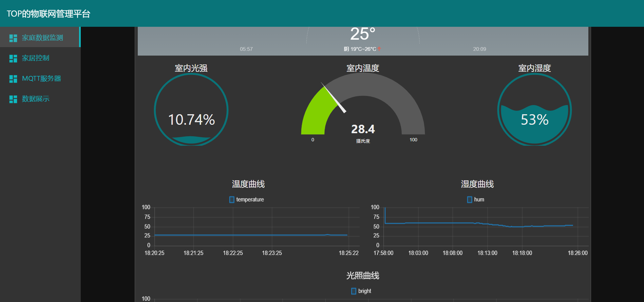Image resolution: width=644 pixels, height=302 pixels.
Task: Click the temperature chart blue line
Action: tap(251, 235)
